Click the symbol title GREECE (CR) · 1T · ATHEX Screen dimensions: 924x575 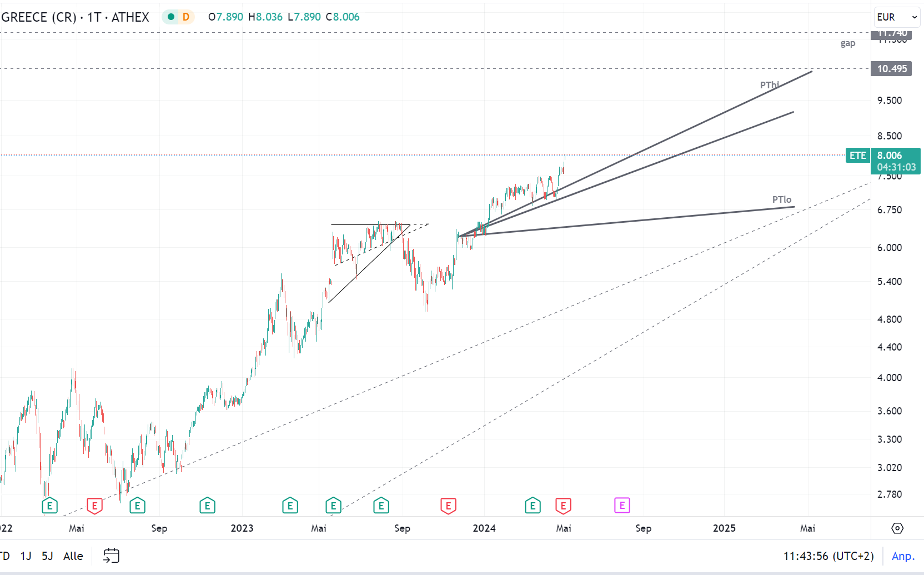(x=74, y=17)
